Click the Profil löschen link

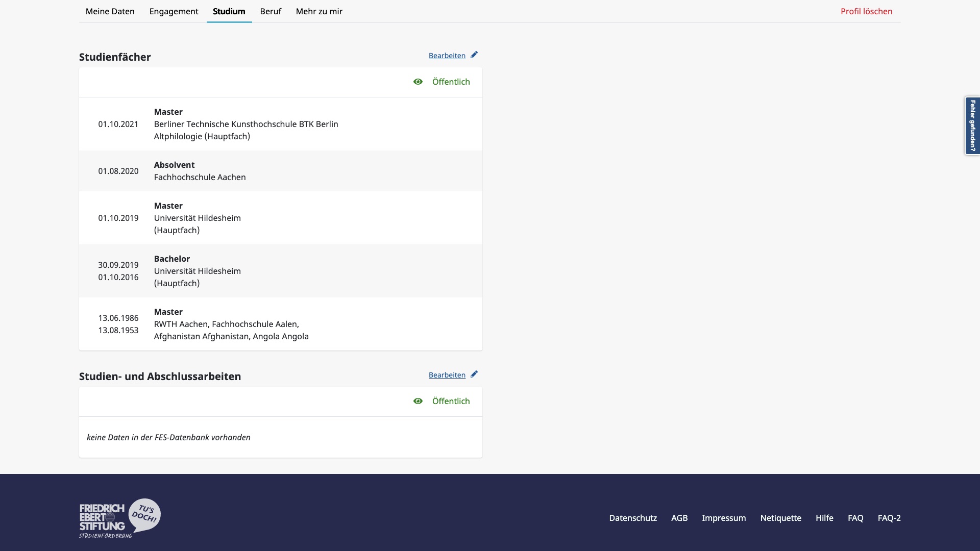tap(867, 11)
